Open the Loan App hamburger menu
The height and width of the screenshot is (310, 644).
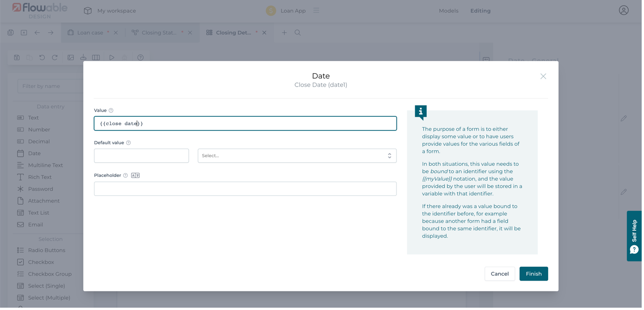pyautogui.click(x=316, y=10)
